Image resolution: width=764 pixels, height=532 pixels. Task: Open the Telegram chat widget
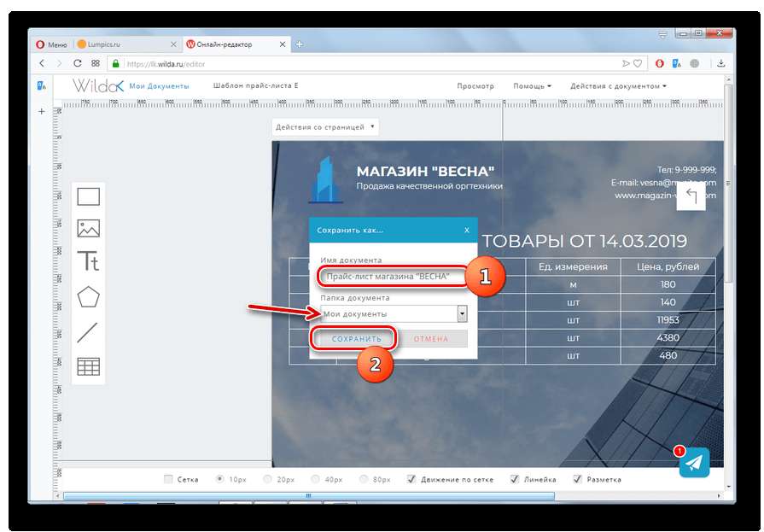click(x=694, y=463)
